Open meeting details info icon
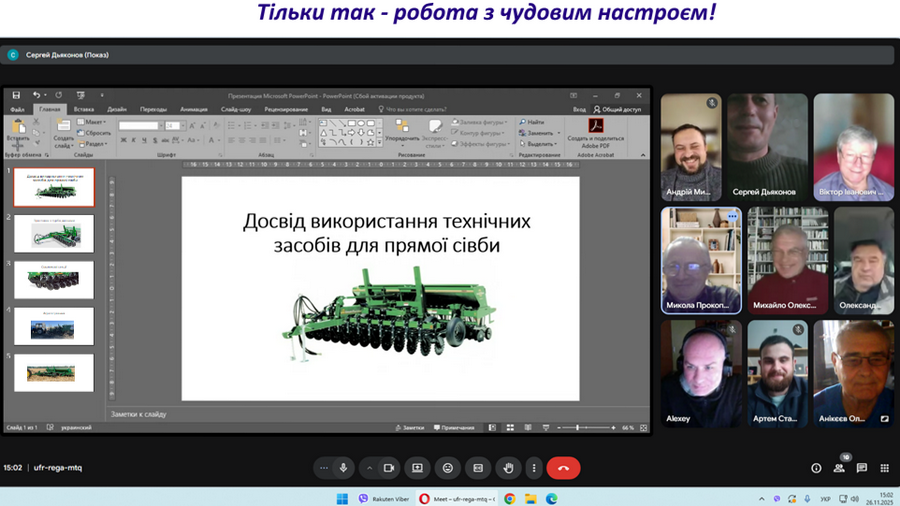 pyautogui.click(x=816, y=468)
